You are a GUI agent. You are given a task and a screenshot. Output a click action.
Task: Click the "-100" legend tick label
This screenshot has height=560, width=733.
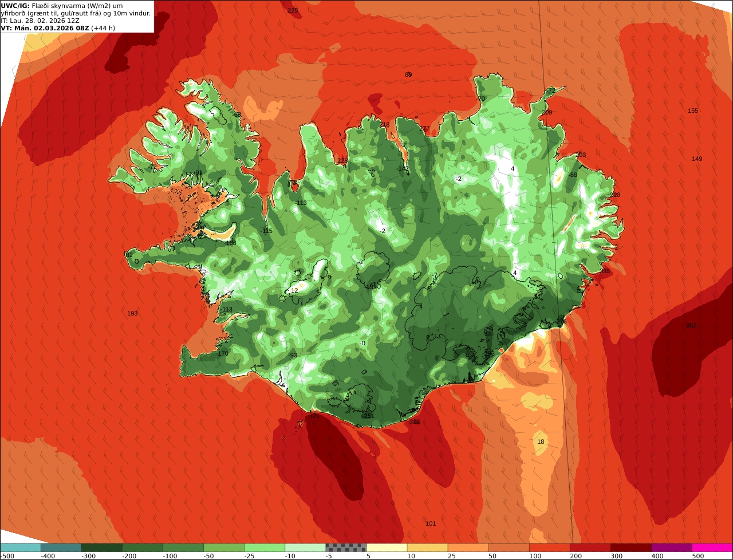point(170,556)
